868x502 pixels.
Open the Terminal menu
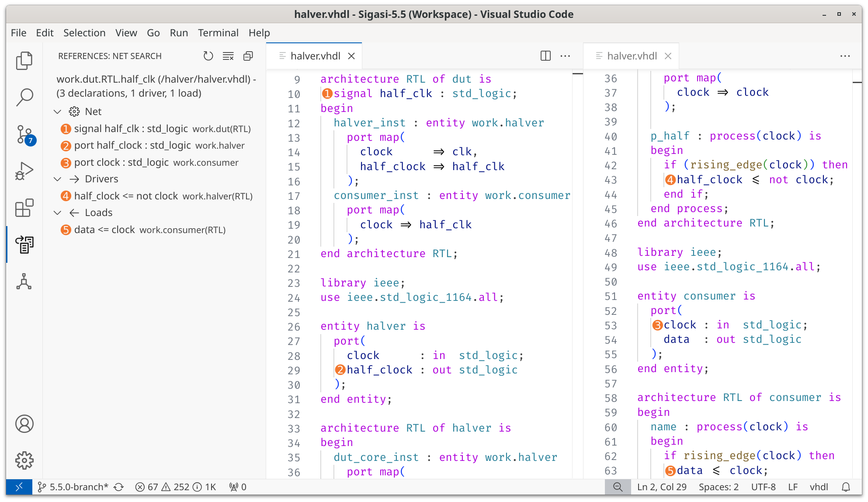tap(218, 33)
